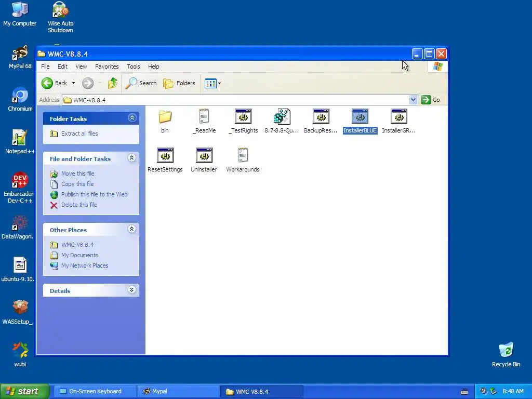Open the Favorites menu
This screenshot has height=399, width=532.
[107, 66]
